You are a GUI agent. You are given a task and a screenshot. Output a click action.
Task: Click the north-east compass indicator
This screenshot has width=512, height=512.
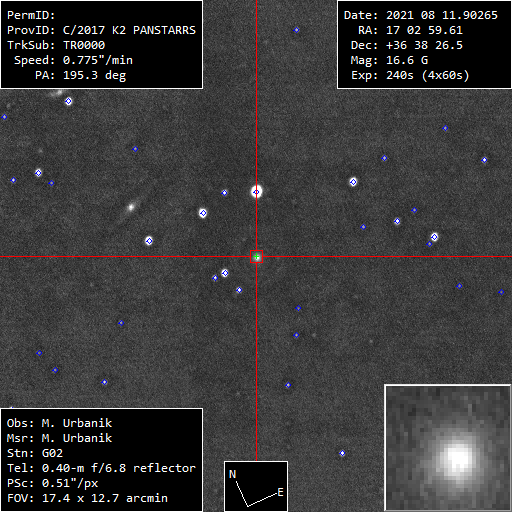click(256, 486)
